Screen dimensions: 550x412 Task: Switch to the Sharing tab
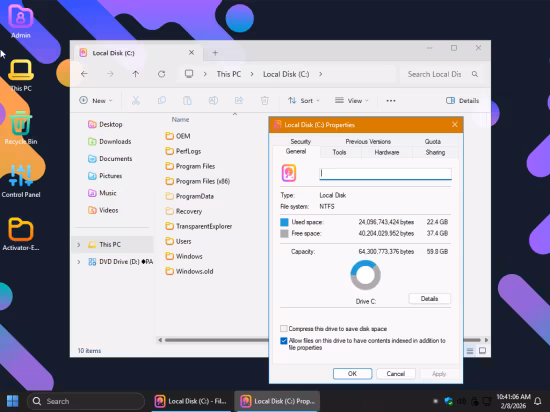(435, 152)
